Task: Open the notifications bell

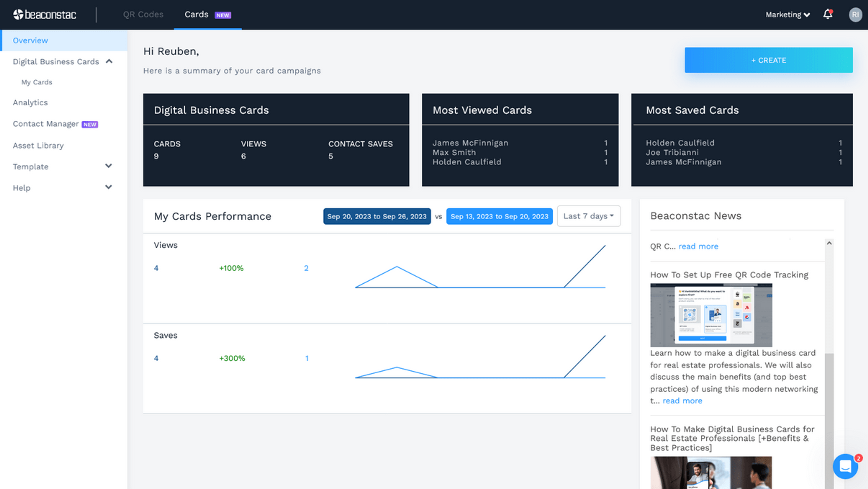Action: pos(828,14)
